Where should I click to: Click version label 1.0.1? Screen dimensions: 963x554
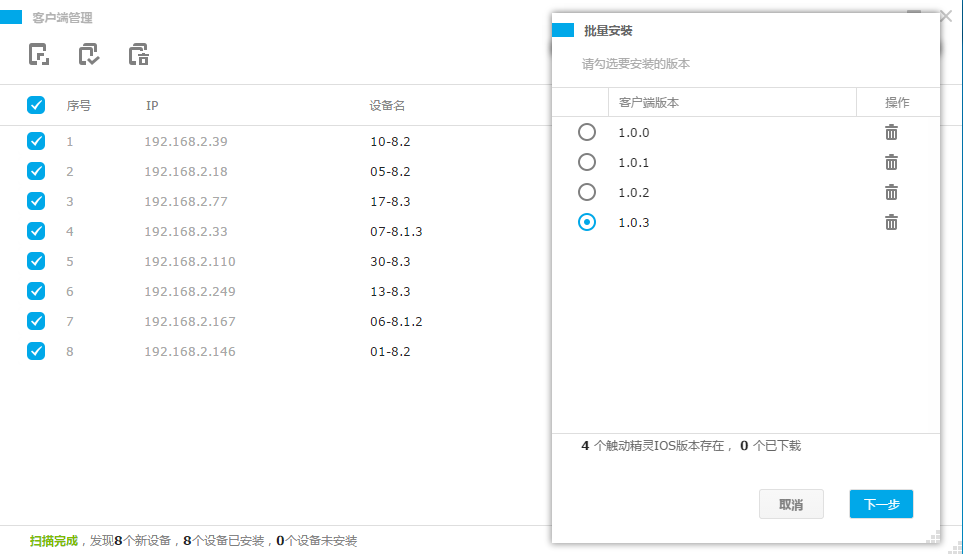click(634, 163)
